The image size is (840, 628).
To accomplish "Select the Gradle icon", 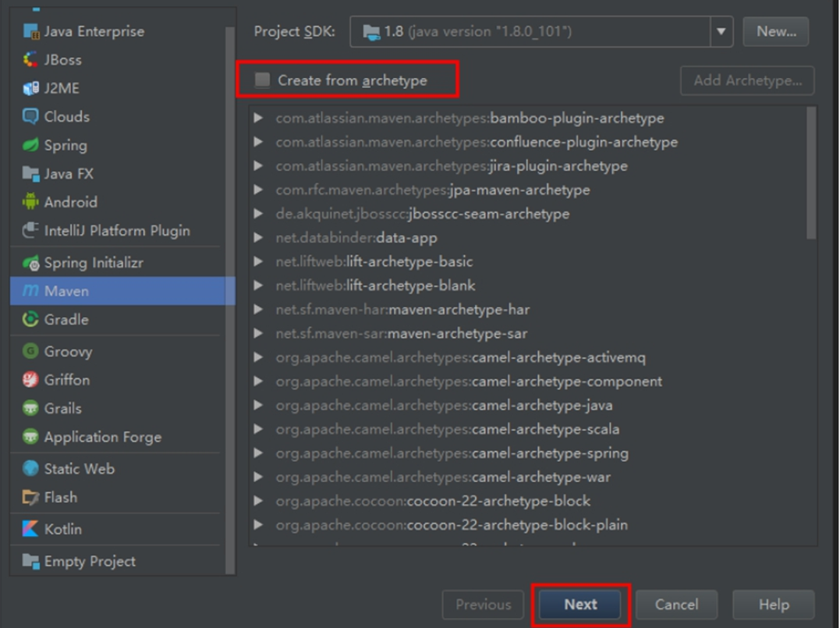I will coord(30,319).
